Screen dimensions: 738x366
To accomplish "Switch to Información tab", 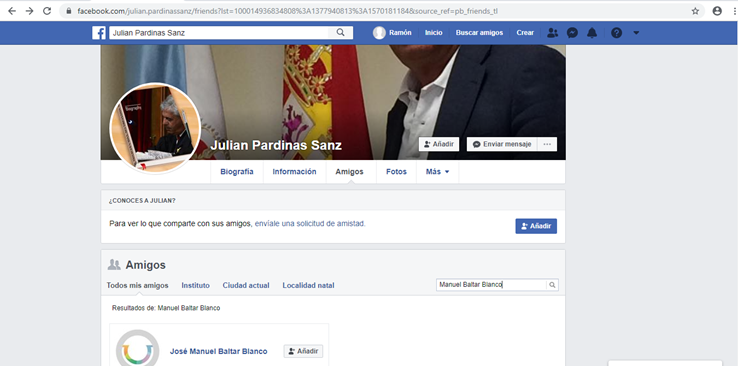I will click(x=294, y=172).
